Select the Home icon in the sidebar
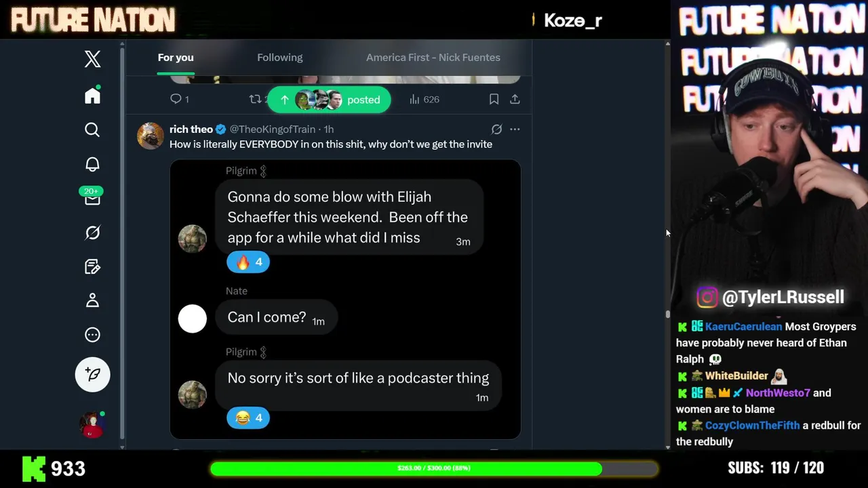The image size is (868, 488). pos(93,96)
